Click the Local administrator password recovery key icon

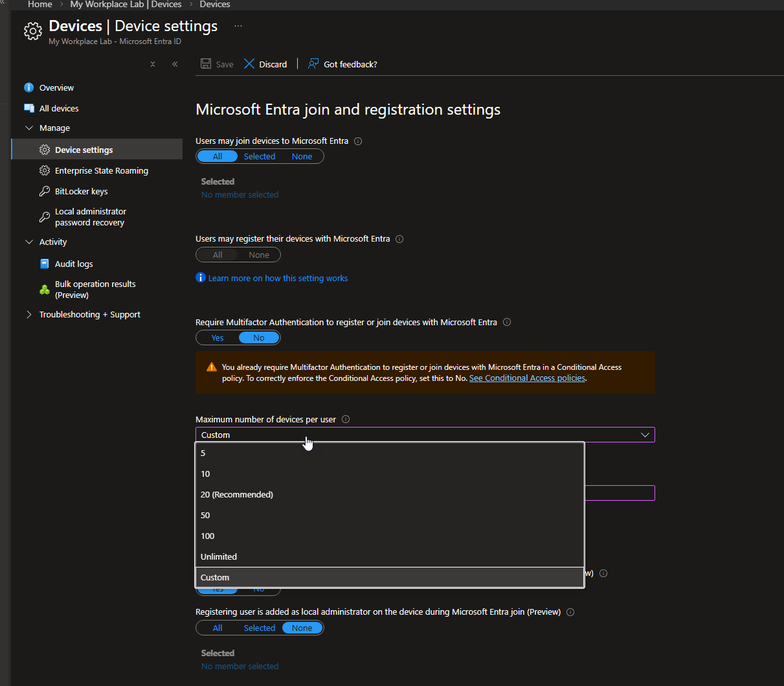45,217
